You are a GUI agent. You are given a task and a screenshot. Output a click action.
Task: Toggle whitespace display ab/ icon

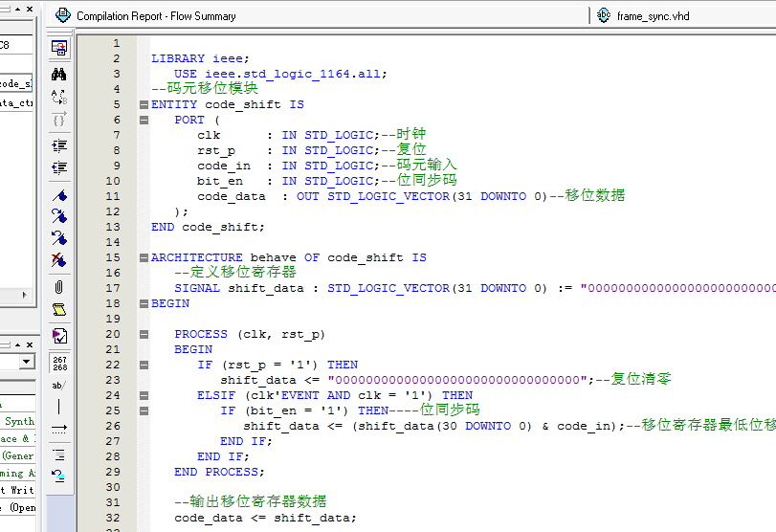59,386
